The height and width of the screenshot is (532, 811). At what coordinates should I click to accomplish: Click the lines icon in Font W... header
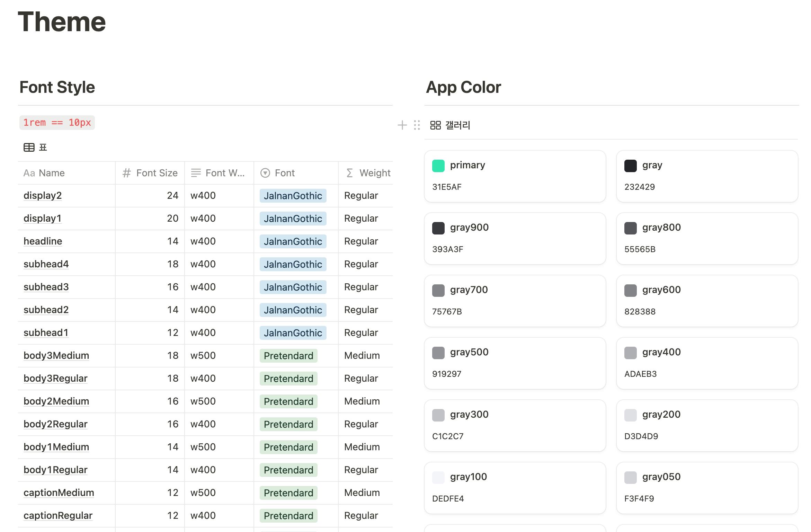coord(196,173)
